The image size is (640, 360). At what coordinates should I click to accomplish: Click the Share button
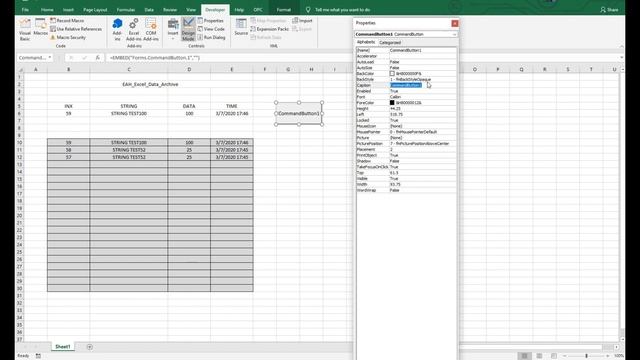click(609, 9)
